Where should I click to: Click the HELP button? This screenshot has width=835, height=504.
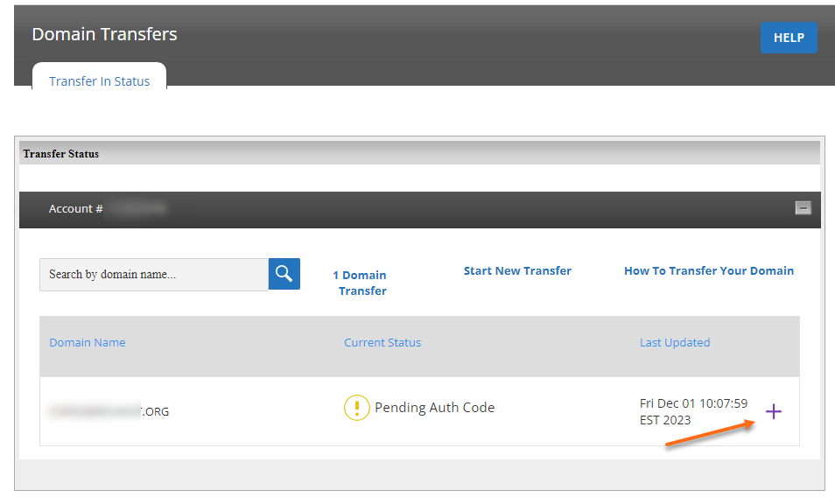[x=788, y=38]
